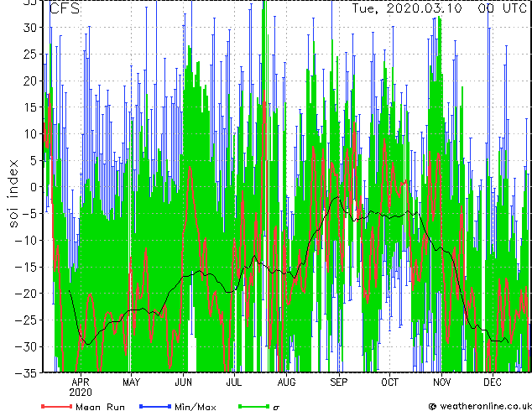Screen dimensions: 532x411
Task: Click the y-axis value 0
Action: coord(34,187)
